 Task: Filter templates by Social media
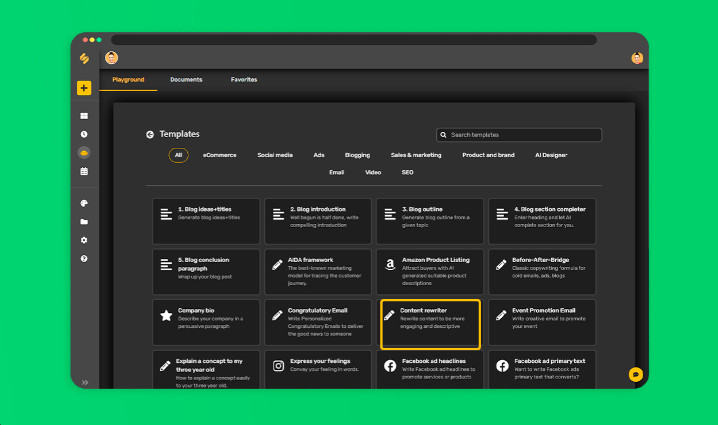[275, 155]
